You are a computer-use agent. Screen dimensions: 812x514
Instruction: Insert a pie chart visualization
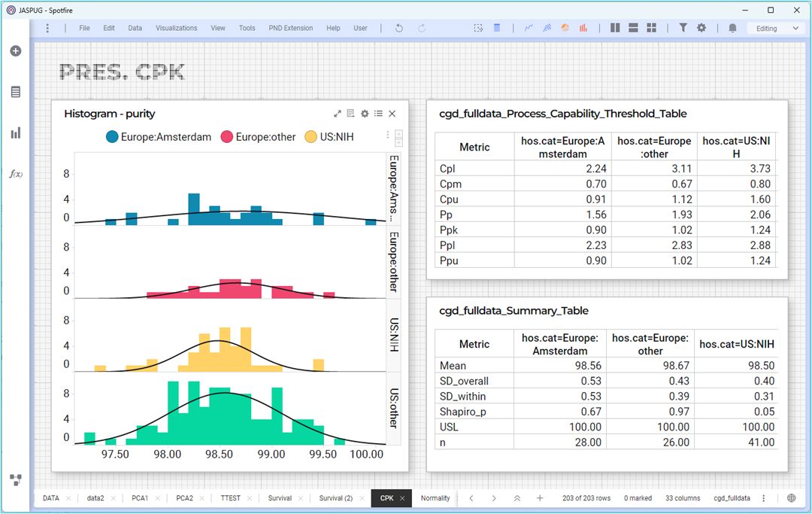click(565, 28)
